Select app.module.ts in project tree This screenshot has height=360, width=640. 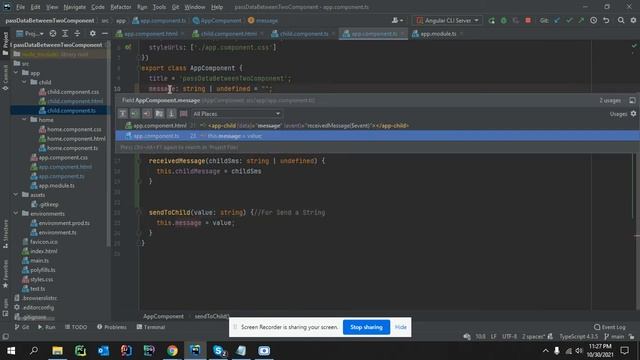52,186
